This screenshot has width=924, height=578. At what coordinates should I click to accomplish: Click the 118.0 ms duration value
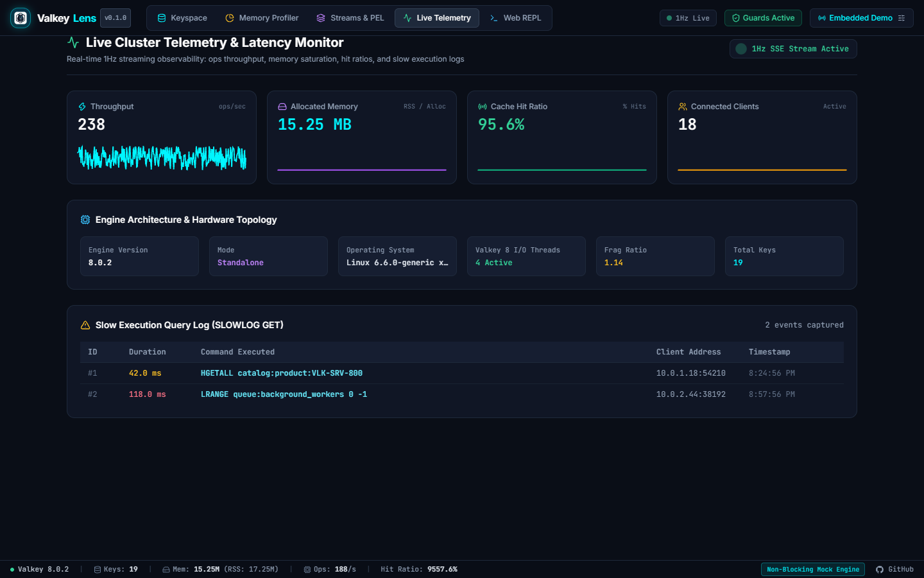[147, 394]
